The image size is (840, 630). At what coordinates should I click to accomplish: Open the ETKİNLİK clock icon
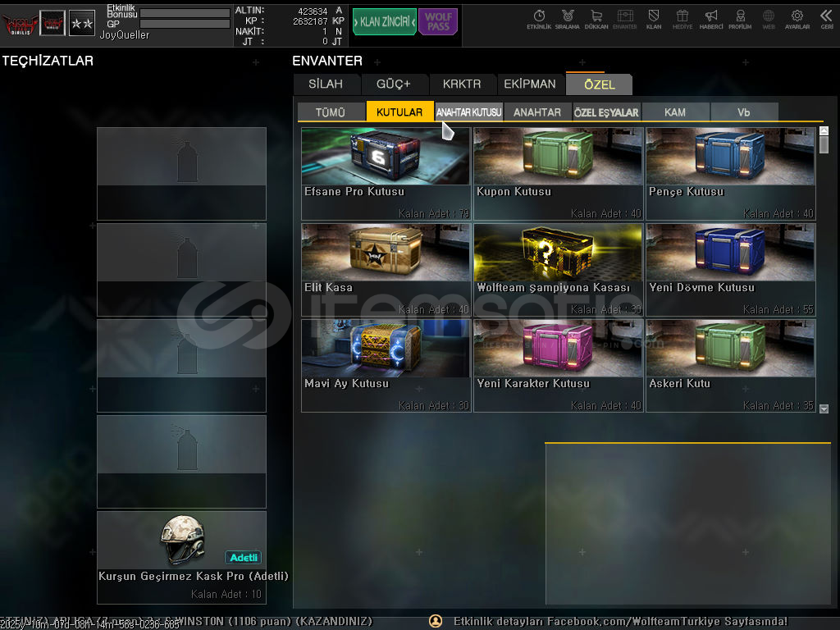[539, 20]
